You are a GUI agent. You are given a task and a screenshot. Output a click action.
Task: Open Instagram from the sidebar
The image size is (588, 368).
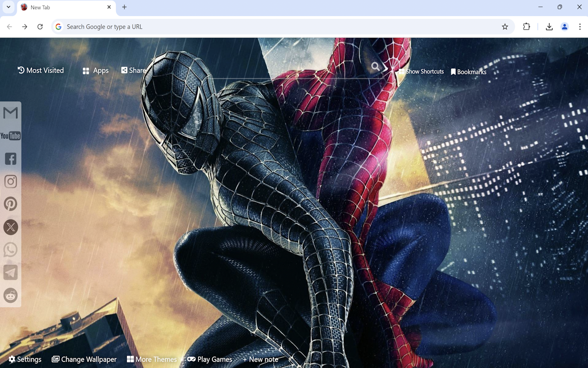tap(10, 181)
